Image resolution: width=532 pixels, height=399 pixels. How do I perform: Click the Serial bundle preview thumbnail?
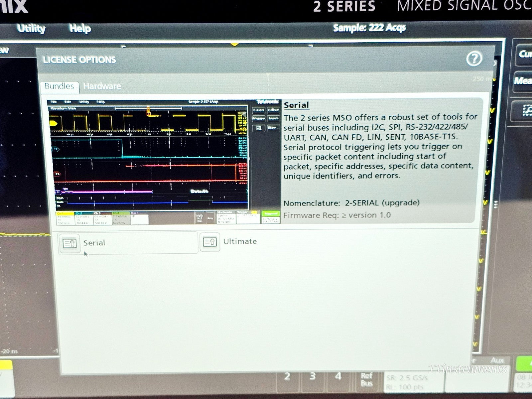click(164, 162)
